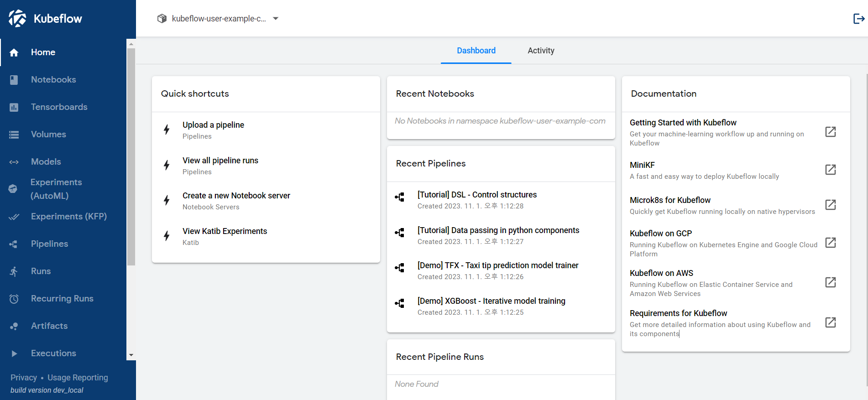Click the Executions play icon
This screenshot has height=400, width=868.
click(14, 353)
